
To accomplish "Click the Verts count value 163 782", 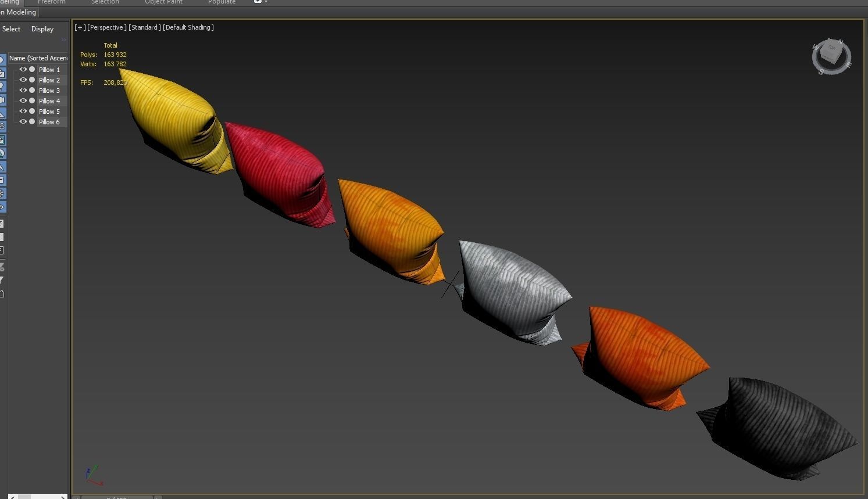I will 115,64.
